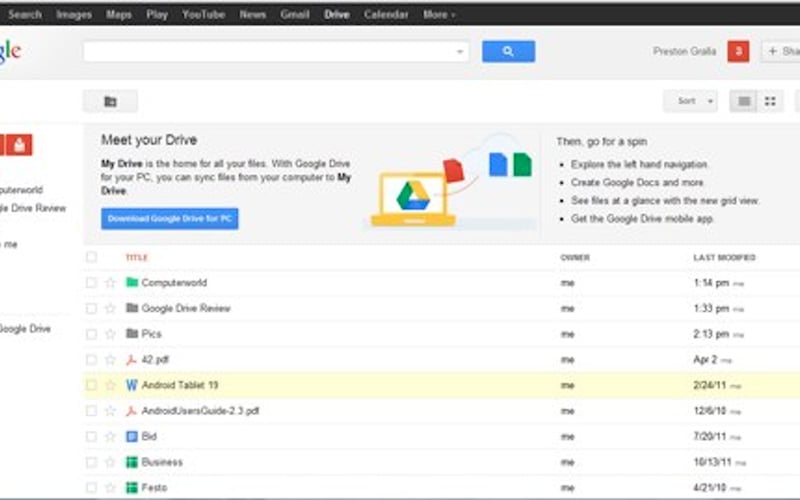The image size is (800, 500).
Task: Star the Pics folder
Action: (x=110, y=334)
